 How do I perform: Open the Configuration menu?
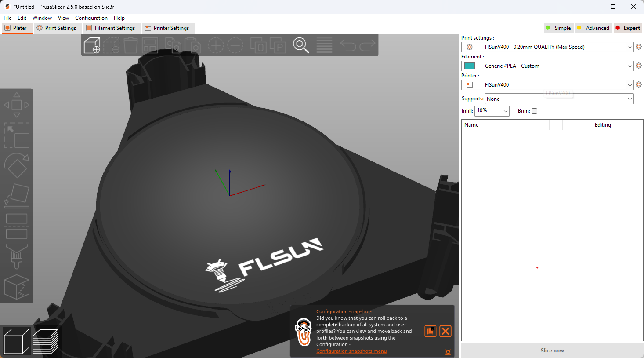[91, 18]
